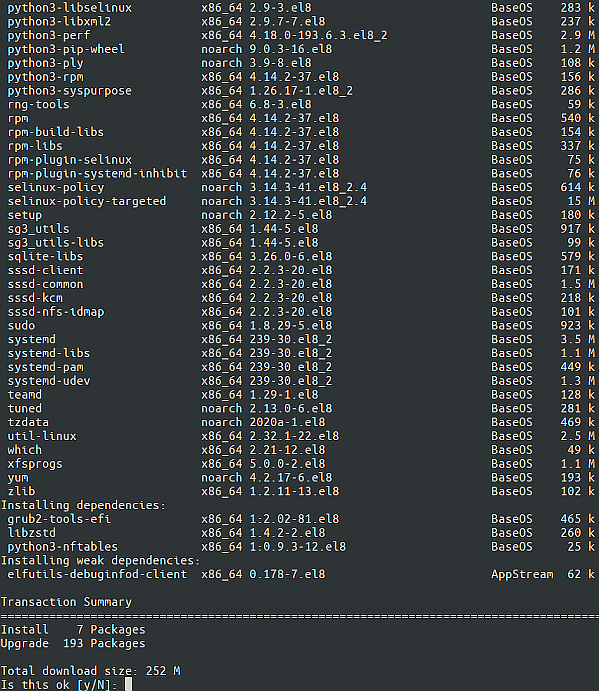Click the sqlite-libs package name
599x691 pixels.
click(45, 256)
